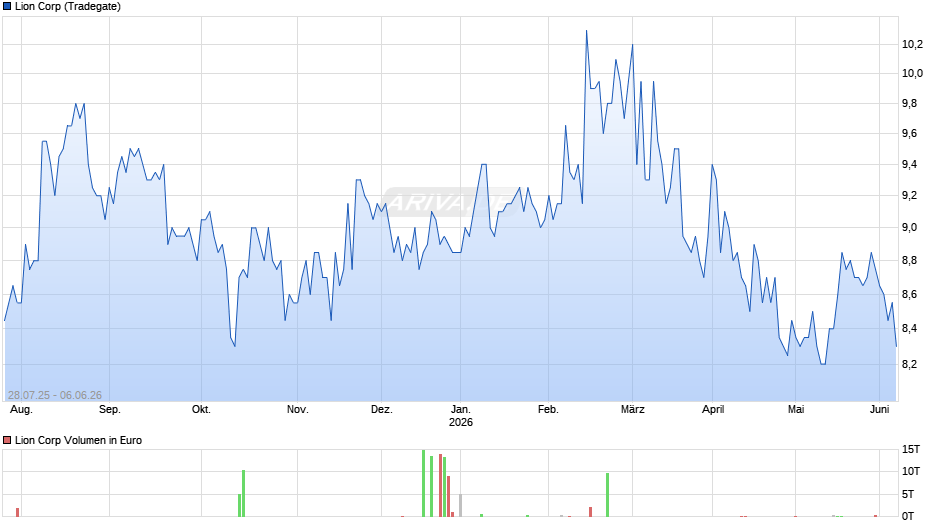Image resolution: width=940 pixels, height=526 pixels.
Task: Click the '2026' year label
Action: tap(461, 422)
